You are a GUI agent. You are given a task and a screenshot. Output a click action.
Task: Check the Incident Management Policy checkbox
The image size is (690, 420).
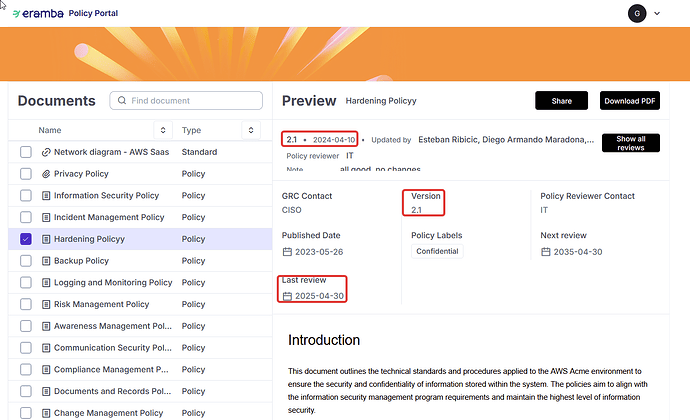click(26, 217)
